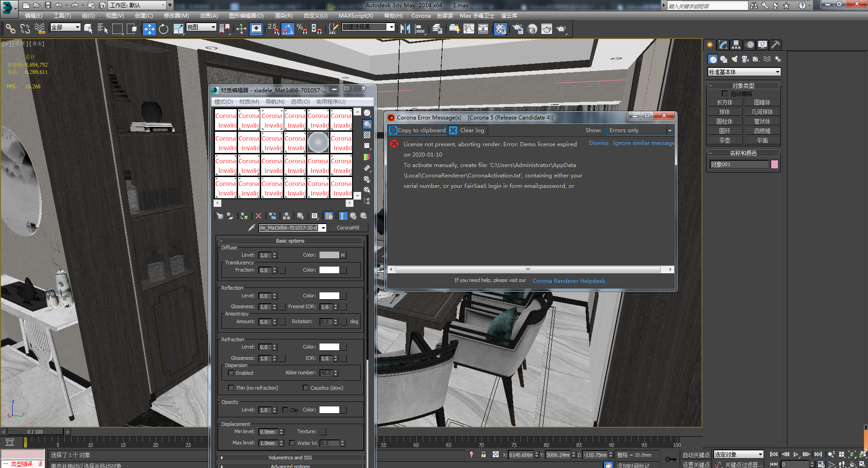Toggle Percent Snap icon

point(302,29)
